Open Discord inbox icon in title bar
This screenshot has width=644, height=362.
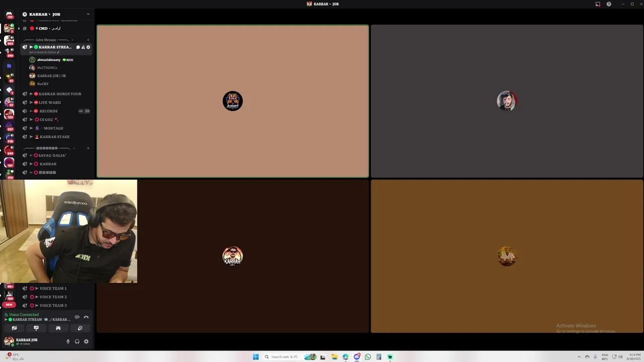(598, 4)
